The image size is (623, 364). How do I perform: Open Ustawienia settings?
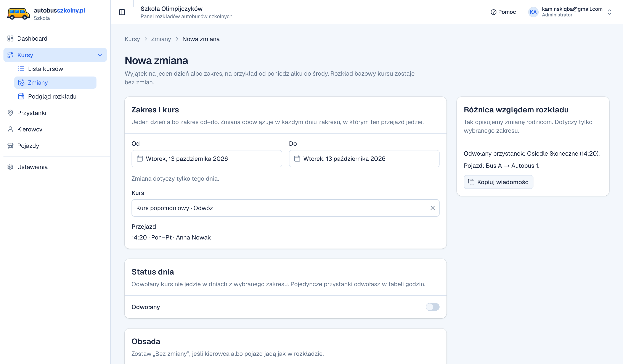click(55, 167)
